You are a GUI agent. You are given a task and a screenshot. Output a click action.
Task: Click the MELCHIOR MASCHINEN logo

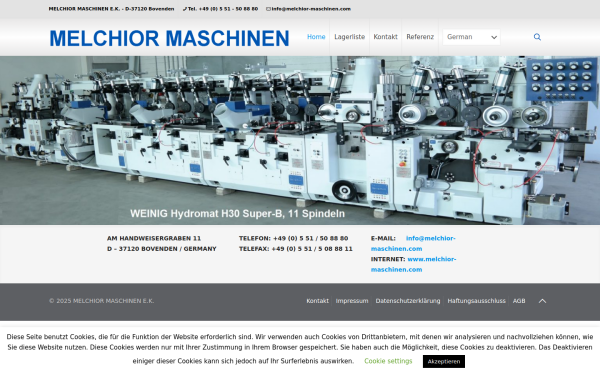[169, 38]
